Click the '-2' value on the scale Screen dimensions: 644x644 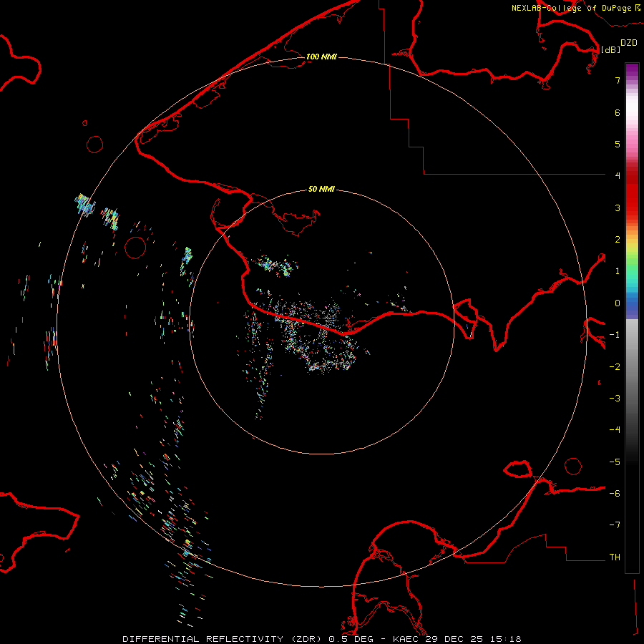click(x=615, y=367)
